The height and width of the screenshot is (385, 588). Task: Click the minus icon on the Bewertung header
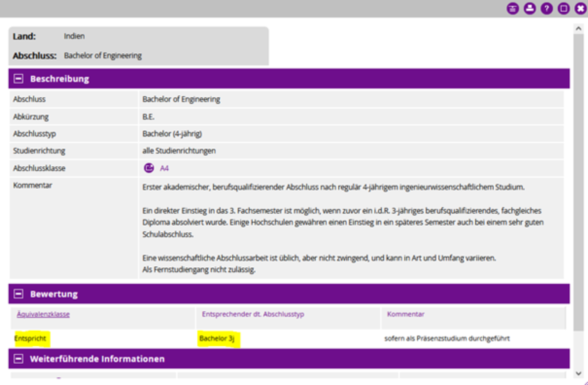point(18,294)
